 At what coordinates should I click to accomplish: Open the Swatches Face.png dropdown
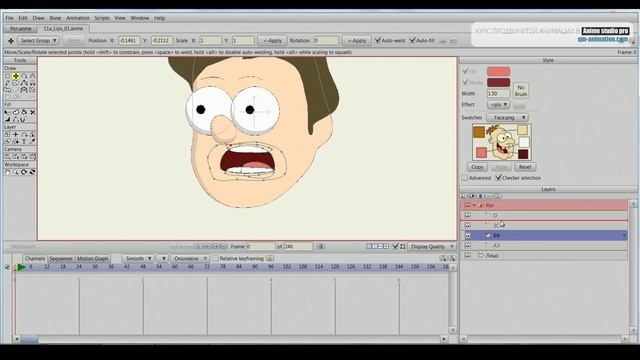click(508, 118)
